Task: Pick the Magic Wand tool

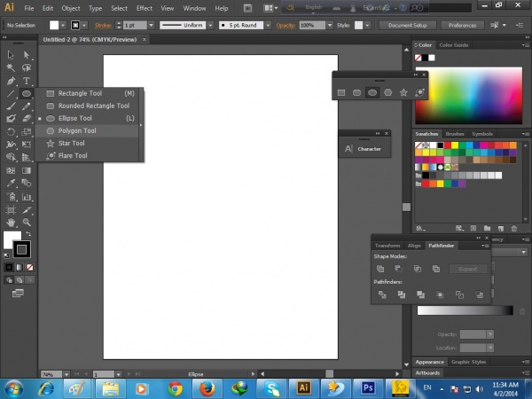Action: coord(11,67)
